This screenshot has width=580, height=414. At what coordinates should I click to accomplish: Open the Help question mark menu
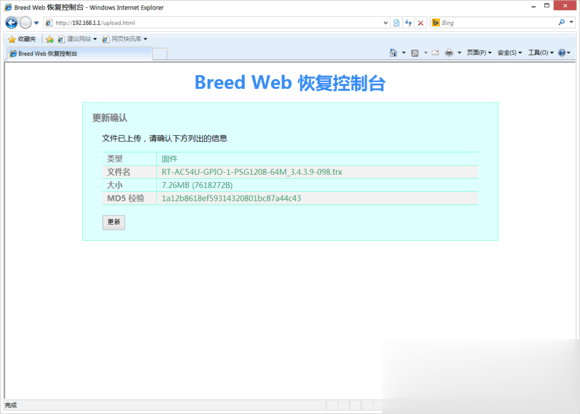point(564,53)
